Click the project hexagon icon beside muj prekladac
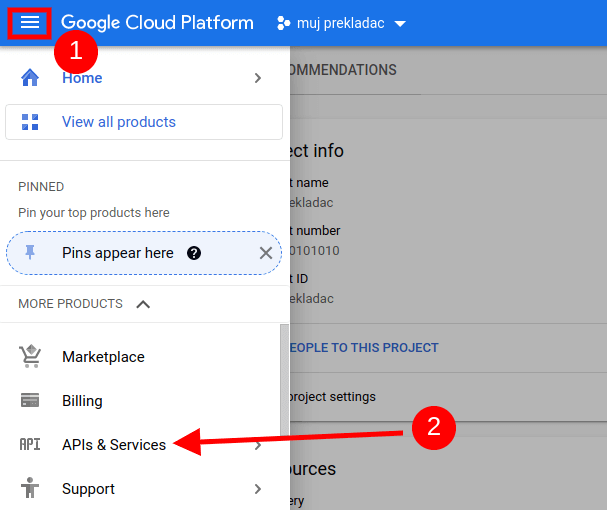Viewport: 607px width, 510px height. [x=283, y=23]
